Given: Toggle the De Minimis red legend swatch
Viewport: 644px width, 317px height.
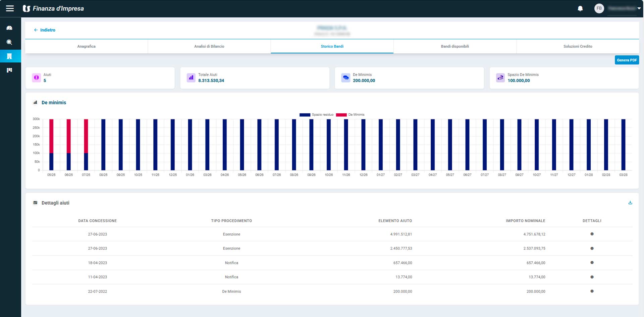Looking at the screenshot, I should (x=341, y=115).
